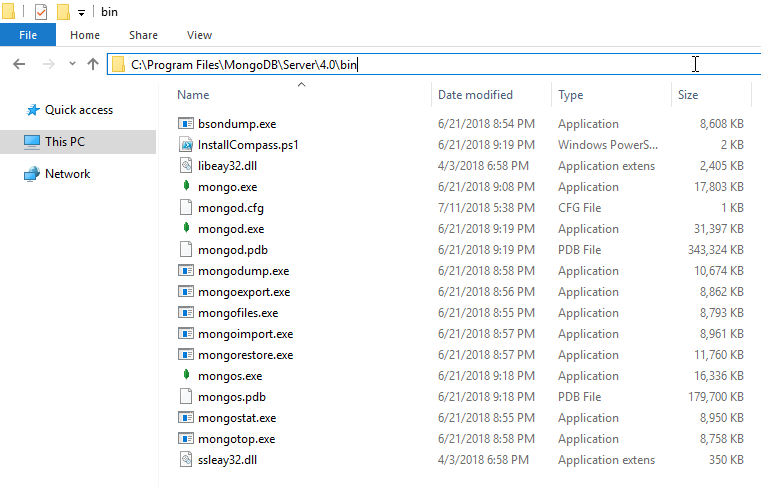The image size is (761, 487).
Task: Click the InstallCompass.ps1 PowerShell script icon
Action: 186,144
